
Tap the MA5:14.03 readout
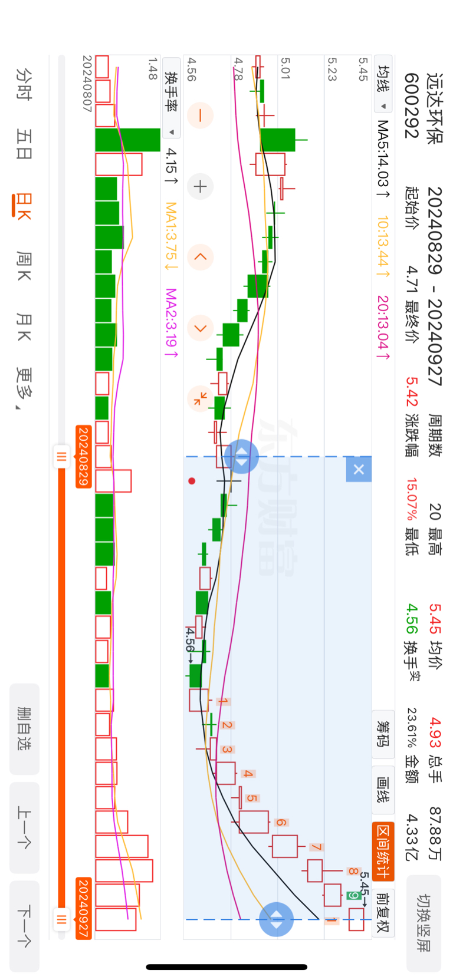point(383,160)
